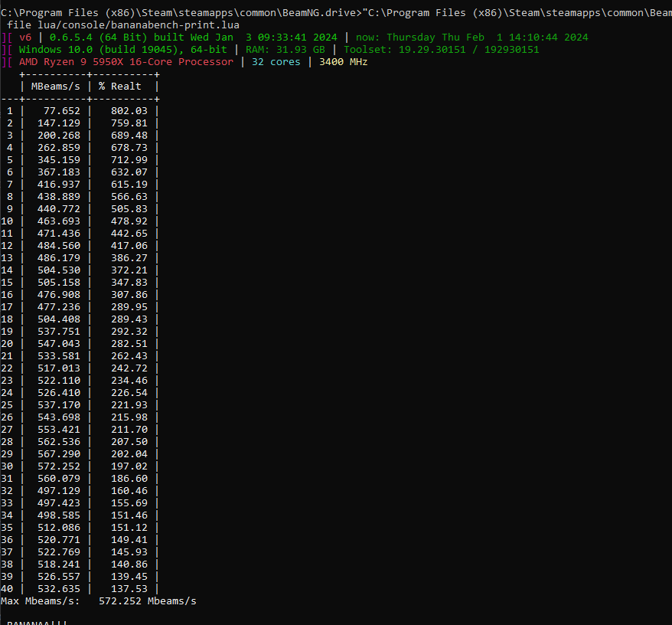Click the 'Windows 10.0 (build 19045), 64-bit' text

pyautogui.click(x=122, y=50)
